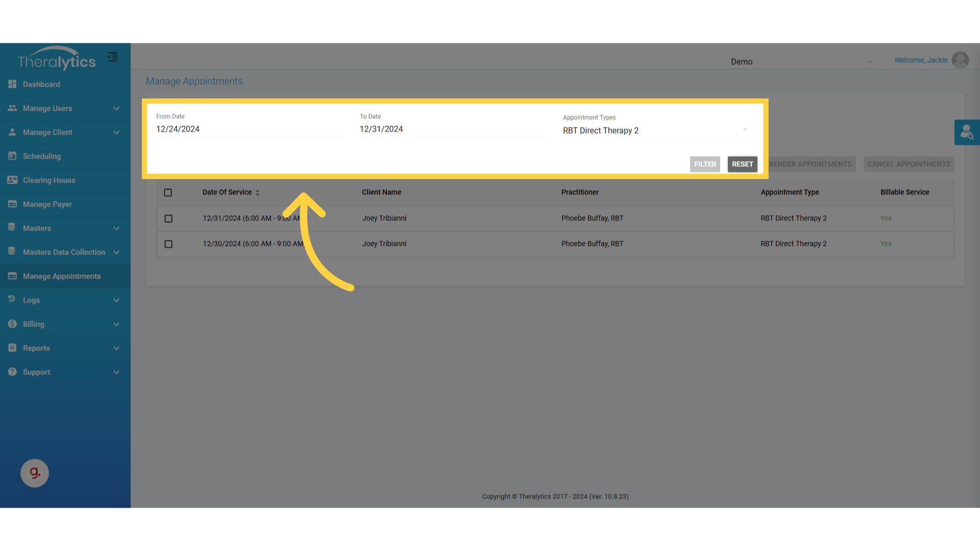Viewport: 980px width, 551px height.
Task: Expand the Billing submenu chevron
Action: [116, 324]
